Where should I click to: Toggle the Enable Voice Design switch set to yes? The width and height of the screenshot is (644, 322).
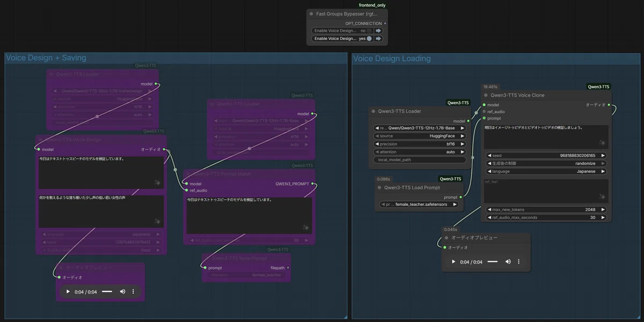[x=369, y=39]
